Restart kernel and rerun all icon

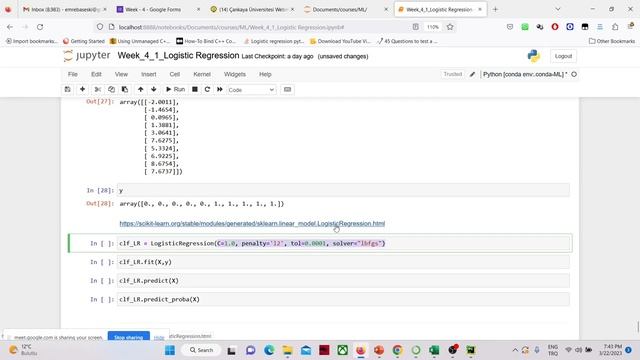click(220, 89)
